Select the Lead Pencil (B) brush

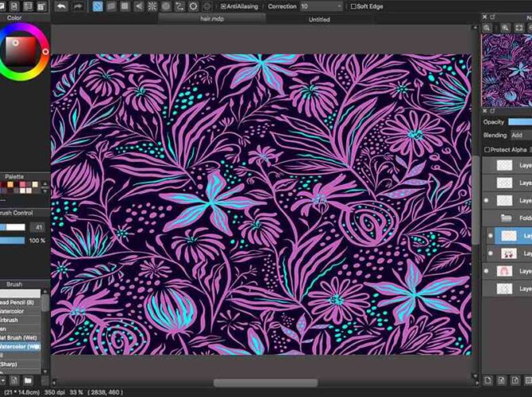(x=20, y=303)
